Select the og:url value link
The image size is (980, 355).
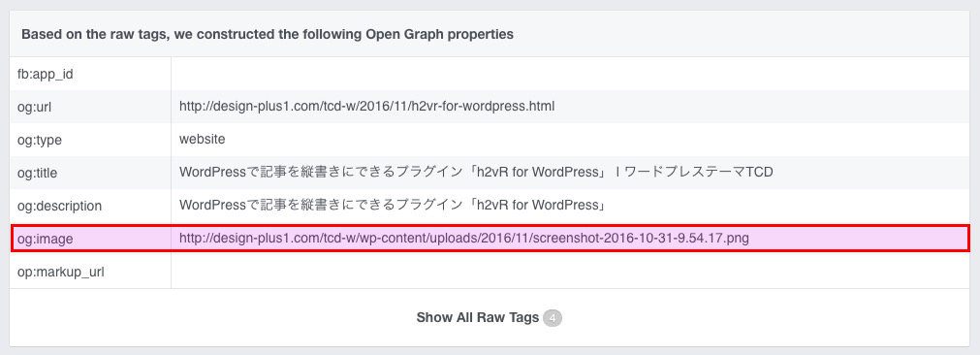[366, 107]
